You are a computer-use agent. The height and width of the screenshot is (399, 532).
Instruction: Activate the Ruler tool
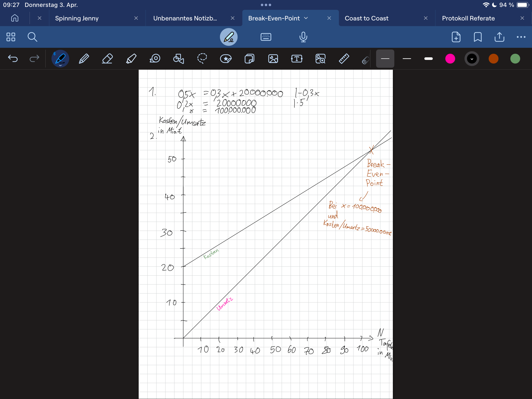click(344, 59)
